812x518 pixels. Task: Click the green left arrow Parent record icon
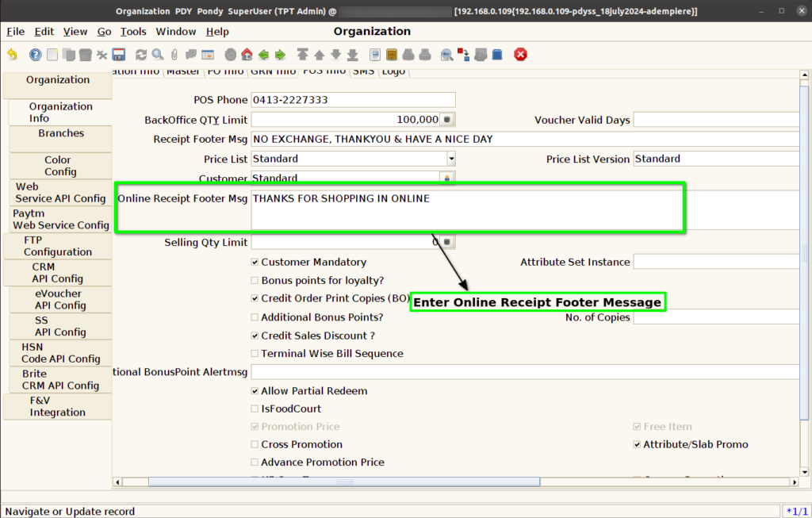pyautogui.click(x=263, y=55)
